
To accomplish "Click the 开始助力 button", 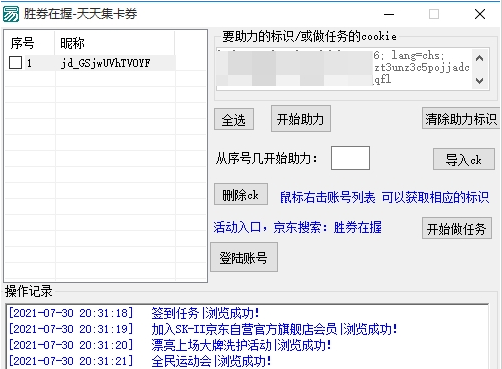I will 301,119.
